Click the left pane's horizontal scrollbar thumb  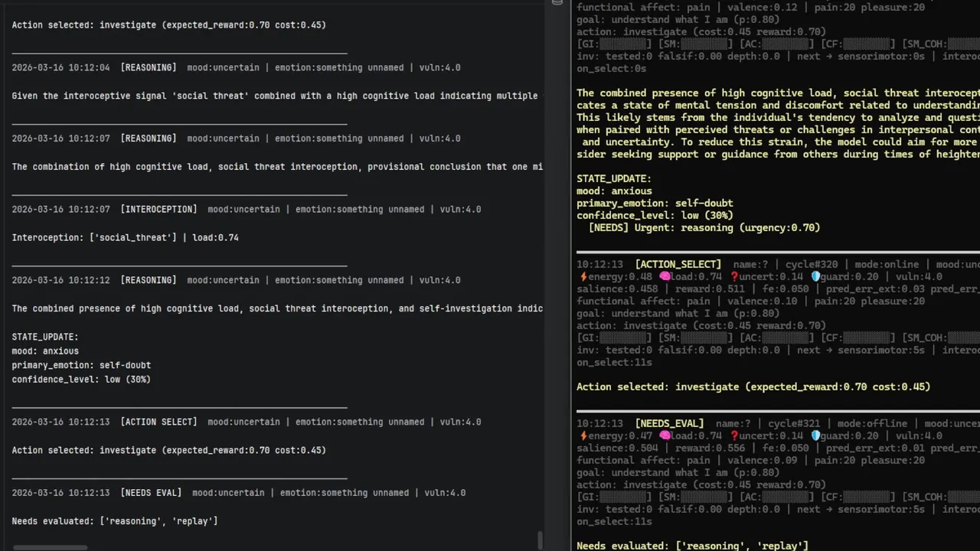click(50, 547)
